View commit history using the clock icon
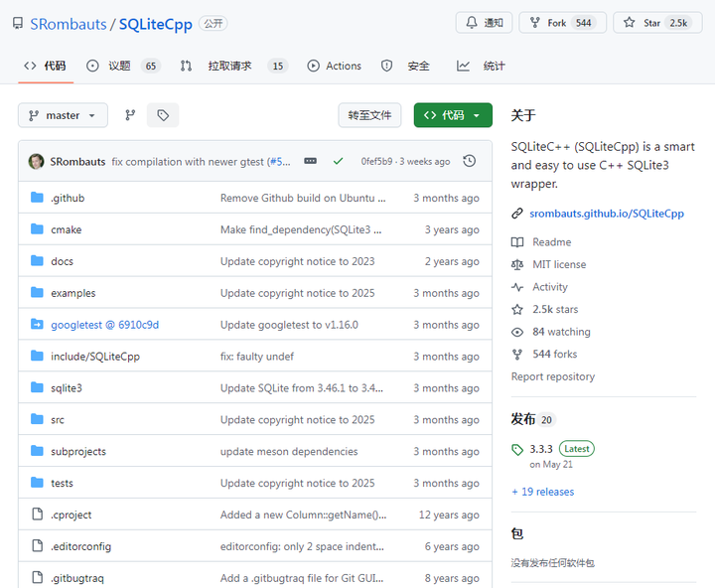715x588 pixels. [469, 161]
